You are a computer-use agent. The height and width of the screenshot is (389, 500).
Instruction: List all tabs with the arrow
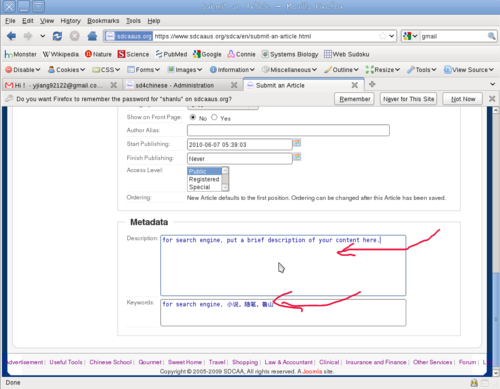pyautogui.click(x=492, y=84)
